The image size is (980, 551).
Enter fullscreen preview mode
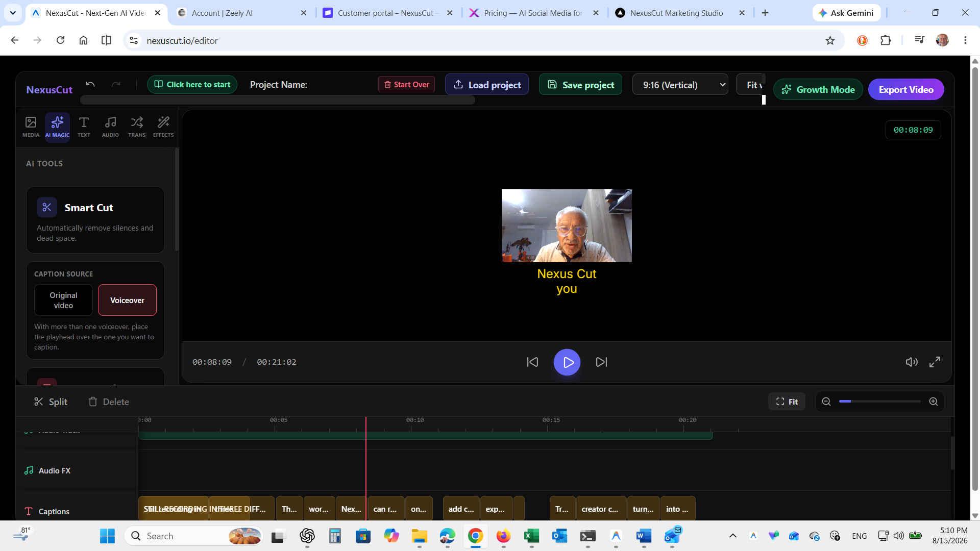935,362
